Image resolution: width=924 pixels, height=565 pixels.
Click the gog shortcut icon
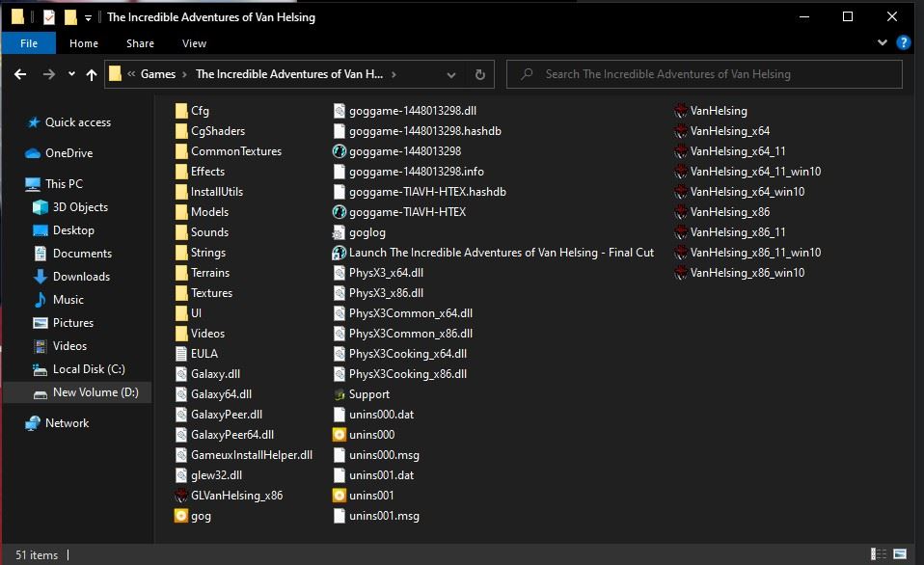[x=181, y=516]
